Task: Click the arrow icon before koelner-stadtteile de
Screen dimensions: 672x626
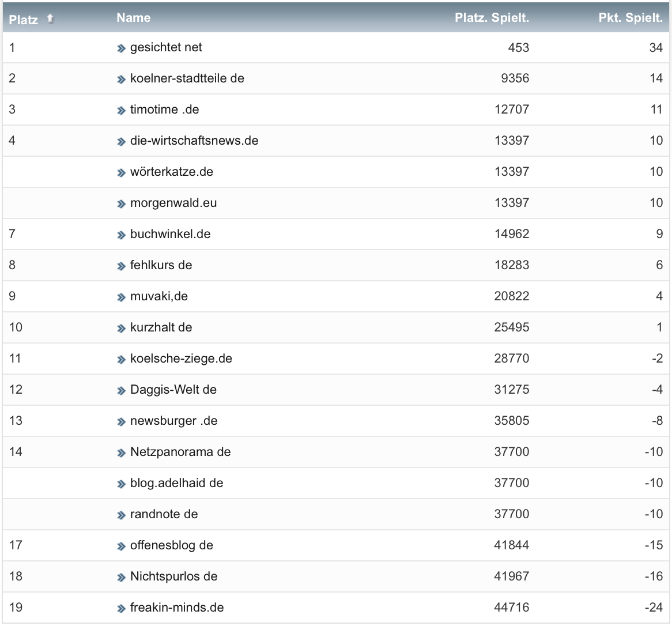Action: (121, 80)
